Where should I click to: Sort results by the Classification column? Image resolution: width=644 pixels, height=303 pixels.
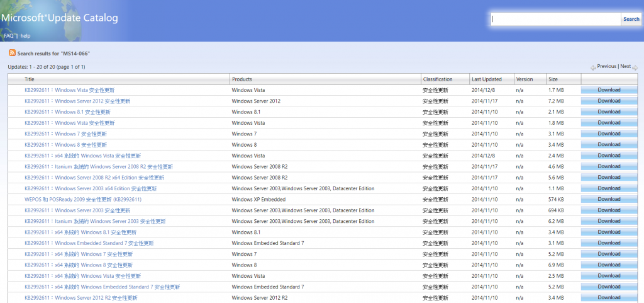tap(438, 79)
